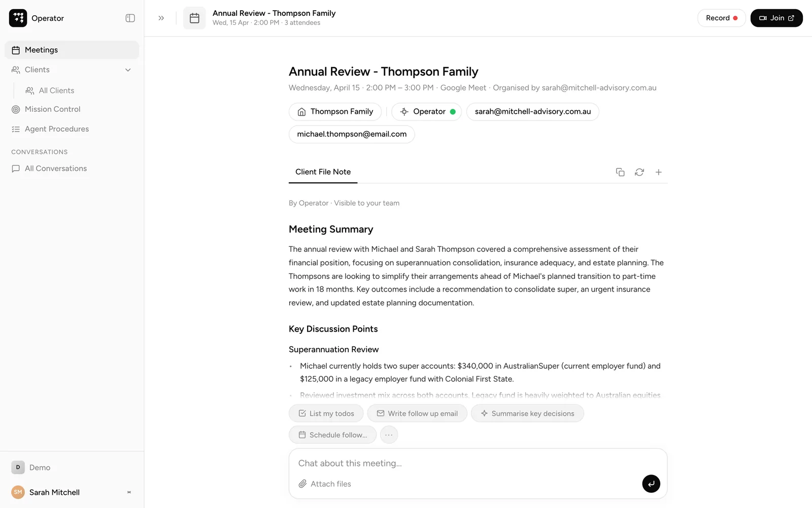Collapse the Clients section chevron
Image resolution: width=812 pixels, height=508 pixels.
[x=128, y=70]
